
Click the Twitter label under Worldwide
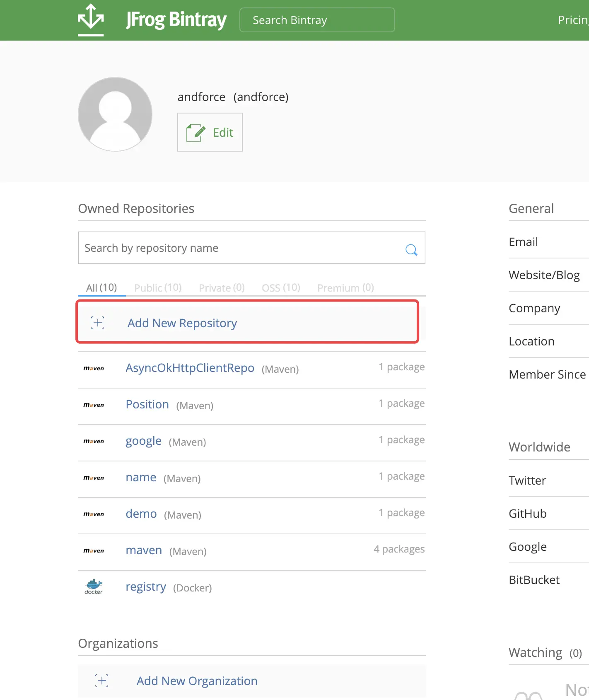pos(527,480)
